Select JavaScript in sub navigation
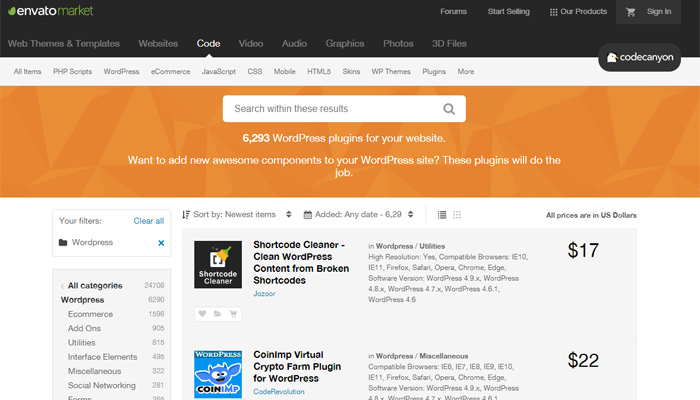This screenshot has height=400, width=700. [219, 71]
